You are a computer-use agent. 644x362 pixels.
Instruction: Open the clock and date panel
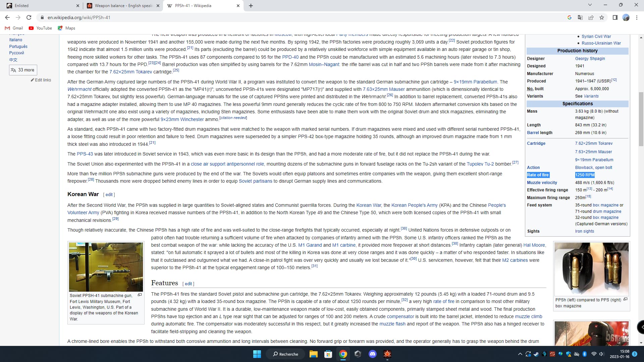pos(620,354)
